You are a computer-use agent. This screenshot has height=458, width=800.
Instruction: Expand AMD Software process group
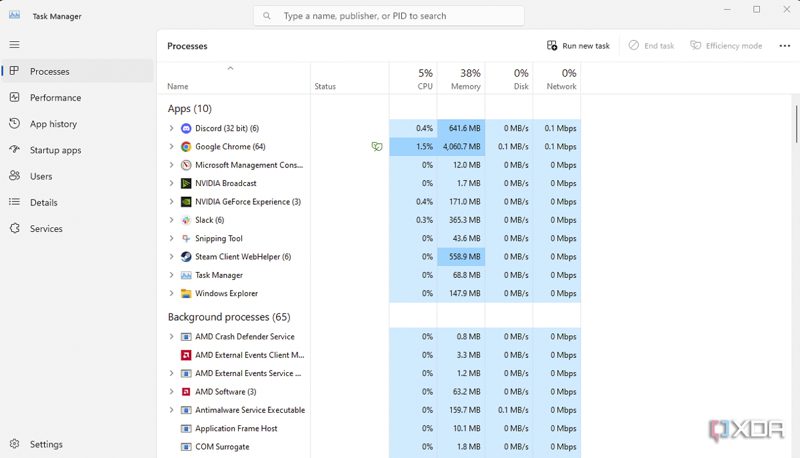171,392
